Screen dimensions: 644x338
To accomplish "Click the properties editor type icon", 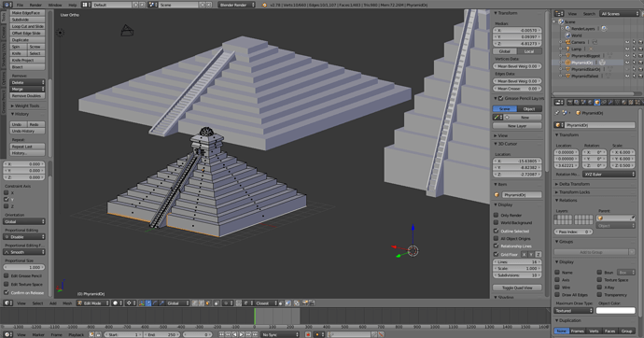I will pos(559,103).
